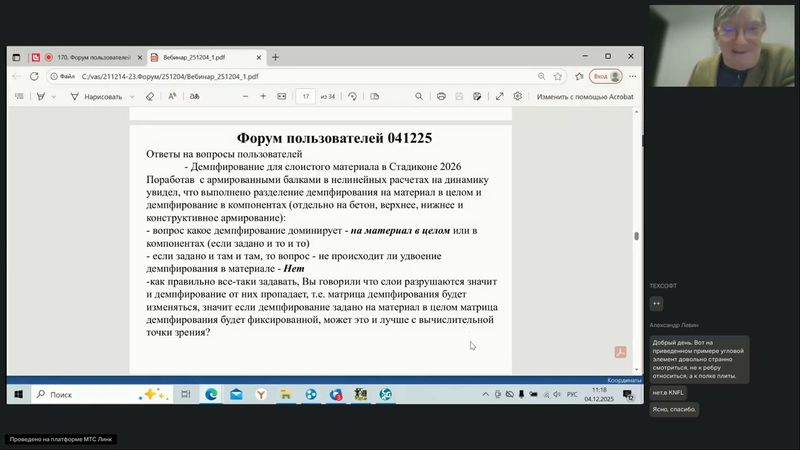Open the PDF table of contents panel
The width and height of the screenshot is (800, 450).
(19, 96)
